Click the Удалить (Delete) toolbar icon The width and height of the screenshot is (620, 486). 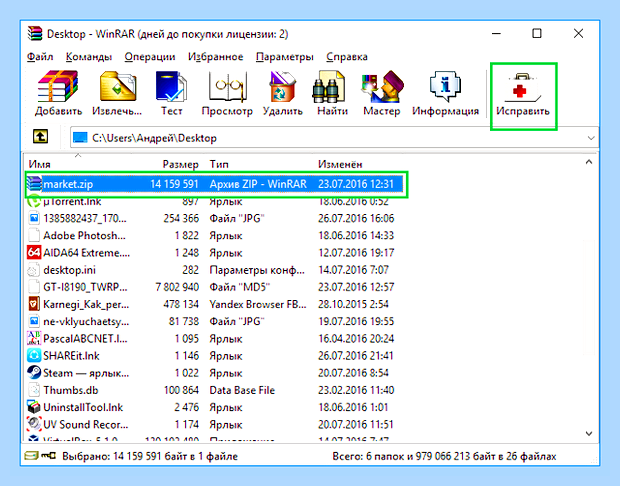[282, 94]
